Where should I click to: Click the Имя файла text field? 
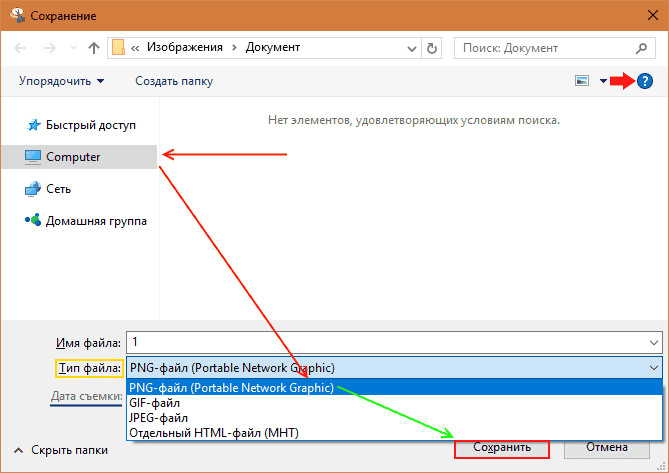(x=390, y=343)
